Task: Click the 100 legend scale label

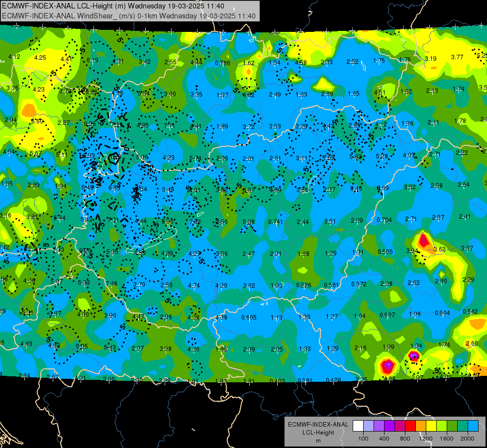Action: click(x=363, y=439)
